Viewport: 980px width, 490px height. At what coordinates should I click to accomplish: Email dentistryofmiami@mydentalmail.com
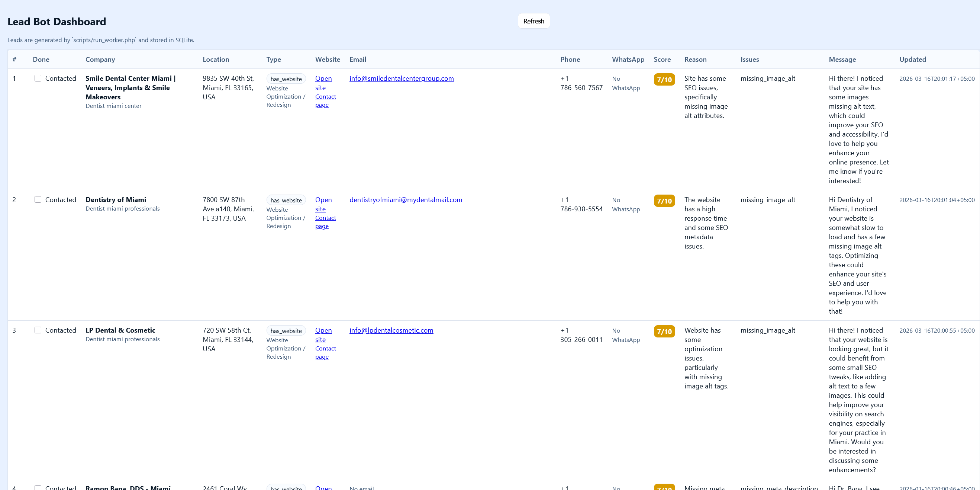tap(406, 199)
